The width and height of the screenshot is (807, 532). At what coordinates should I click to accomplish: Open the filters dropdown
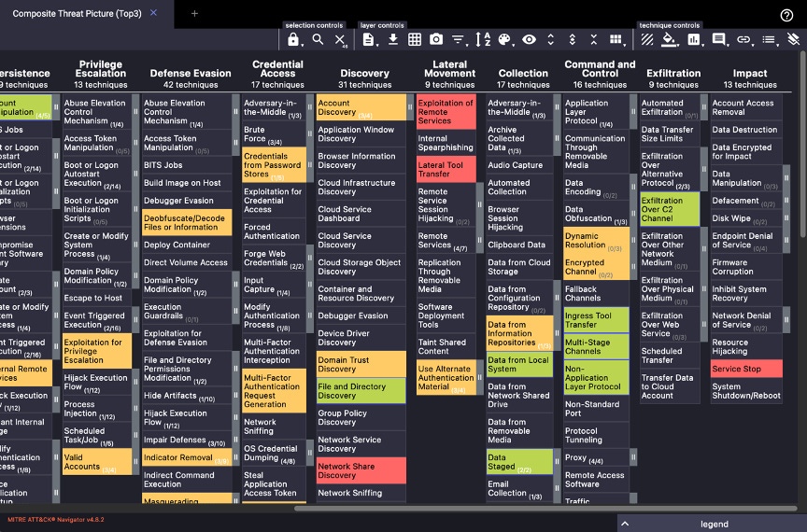click(x=458, y=39)
